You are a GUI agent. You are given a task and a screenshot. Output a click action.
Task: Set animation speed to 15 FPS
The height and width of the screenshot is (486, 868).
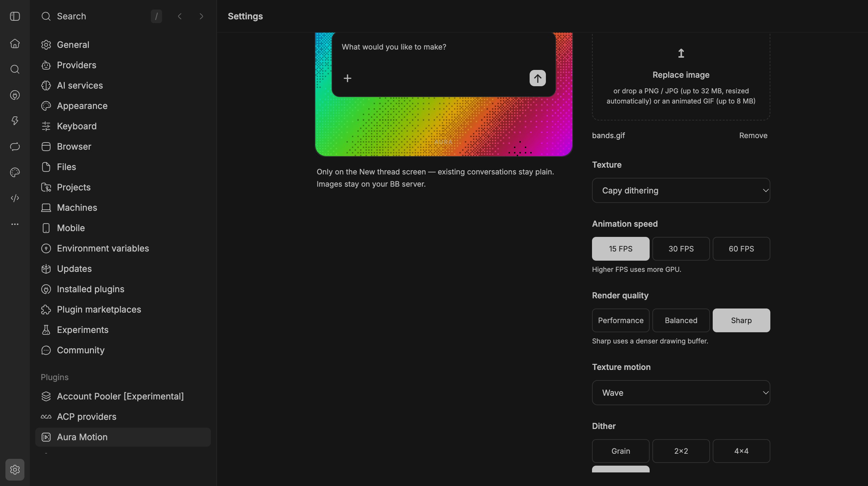point(621,249)
